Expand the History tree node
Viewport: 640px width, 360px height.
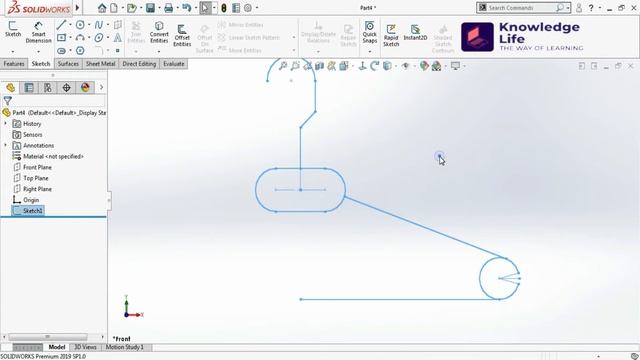tap(5, 123)
